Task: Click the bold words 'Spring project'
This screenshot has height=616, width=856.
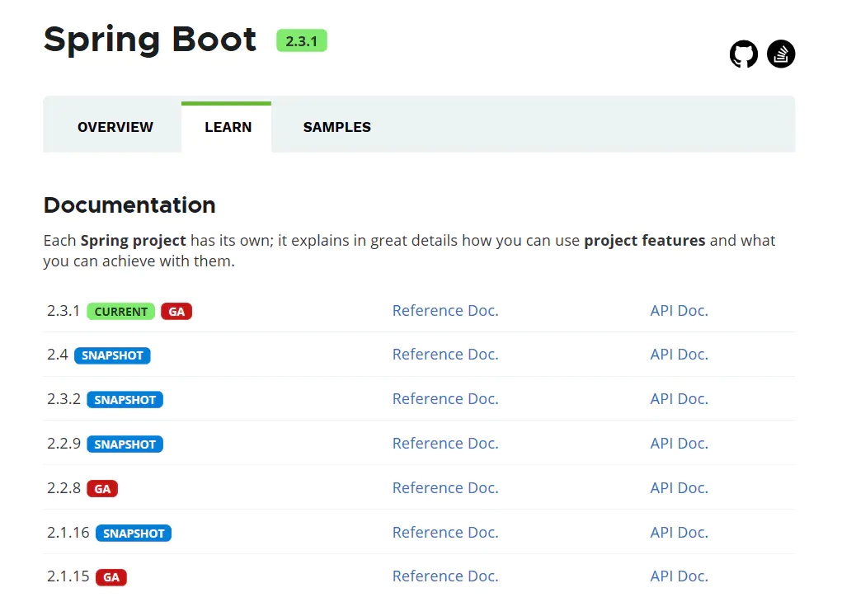Action: pos(134,241)
